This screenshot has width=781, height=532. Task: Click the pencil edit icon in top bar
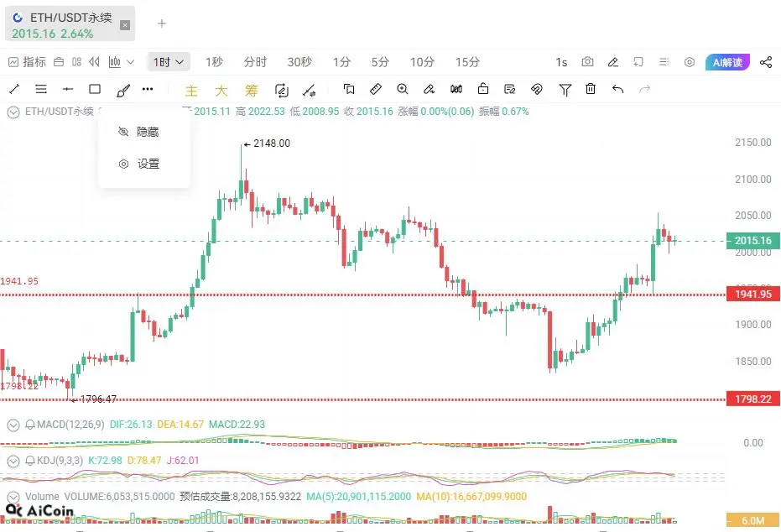coord(613,62)
